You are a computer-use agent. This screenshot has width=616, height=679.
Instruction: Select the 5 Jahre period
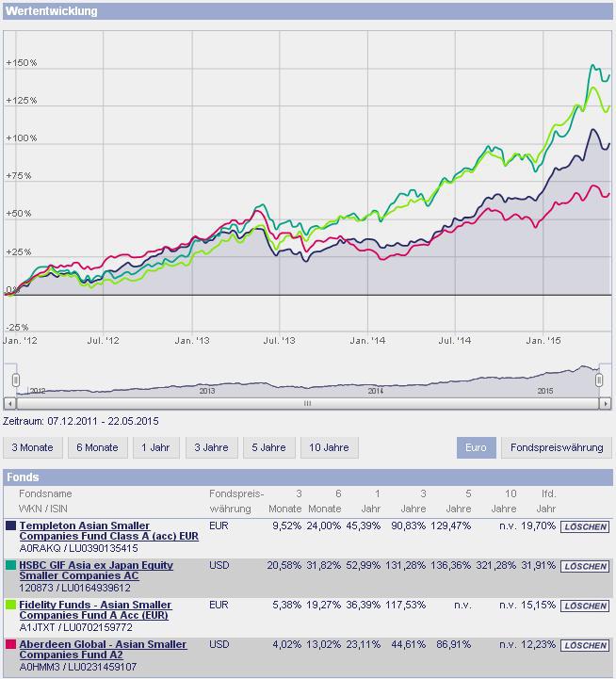pyautogui.click(x=269, y=447)
